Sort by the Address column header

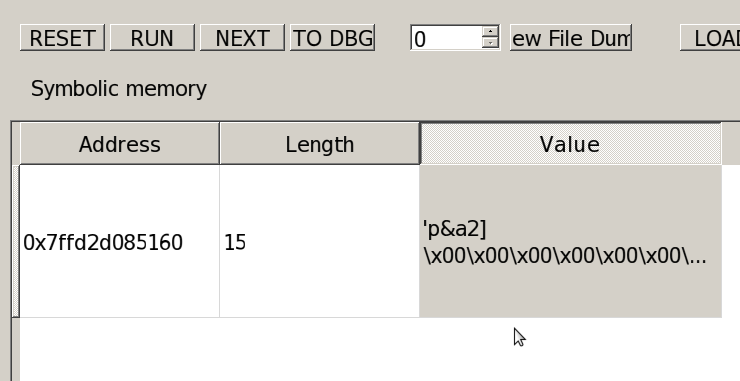tap(119, 144)
